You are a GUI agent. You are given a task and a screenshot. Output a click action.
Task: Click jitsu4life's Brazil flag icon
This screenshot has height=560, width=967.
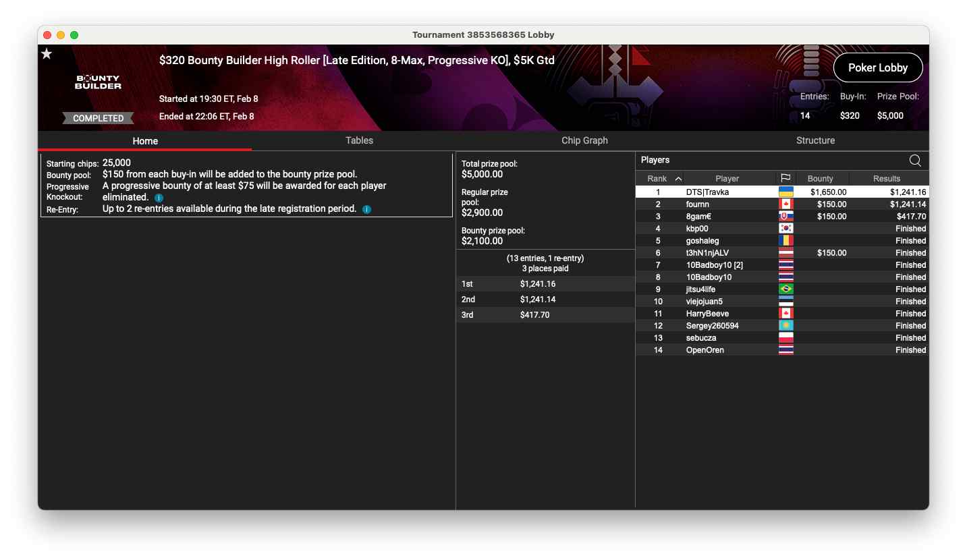(x=785, y=289)
